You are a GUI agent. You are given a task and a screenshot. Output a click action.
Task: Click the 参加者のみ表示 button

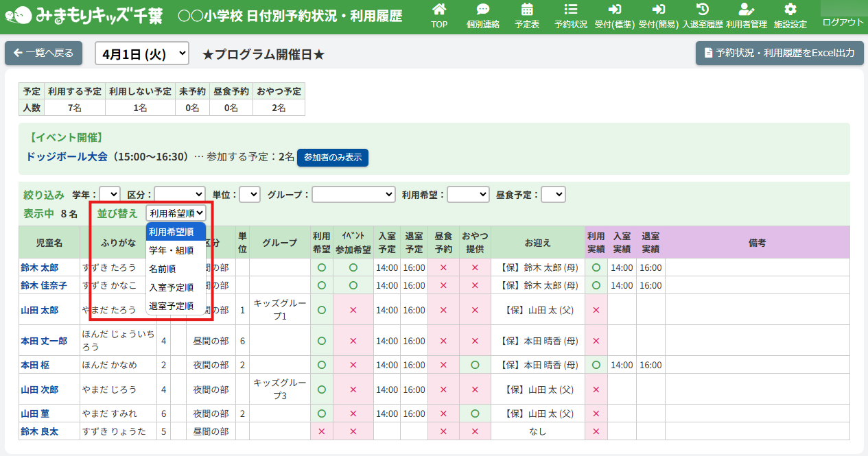[x=333, y=158]
